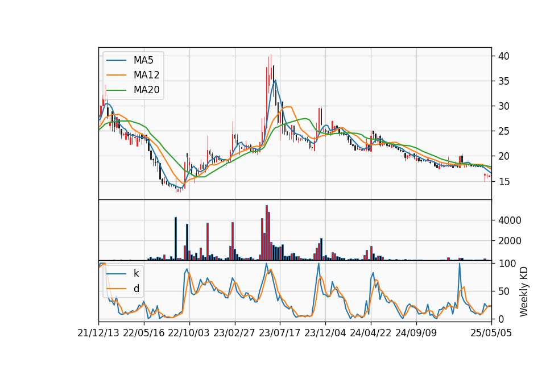Click the 22/10/03 date tick label

pos(189,333)
